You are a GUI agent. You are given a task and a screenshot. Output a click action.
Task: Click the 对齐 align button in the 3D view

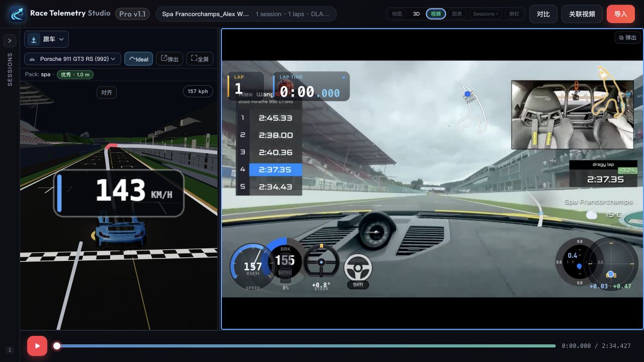coord(107,92)
